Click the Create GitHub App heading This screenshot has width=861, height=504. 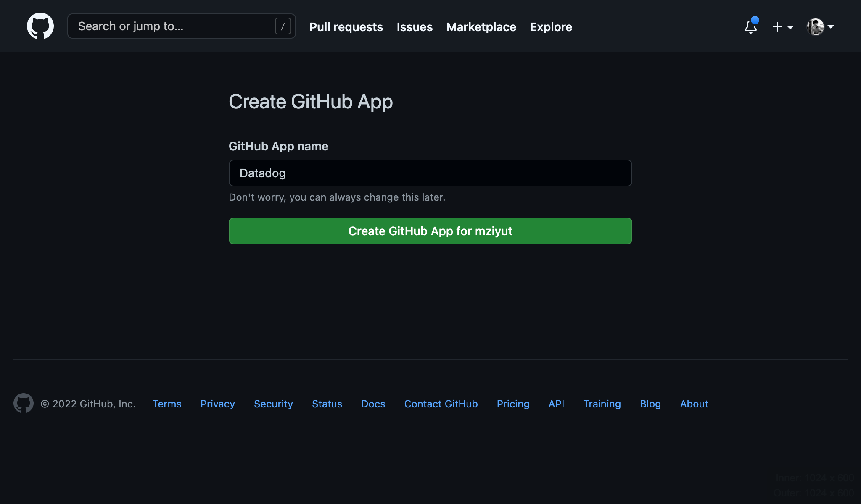311,102
